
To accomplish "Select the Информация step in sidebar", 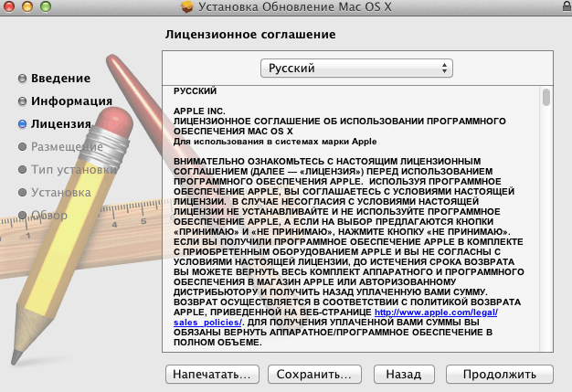I will tap(71, 101).
